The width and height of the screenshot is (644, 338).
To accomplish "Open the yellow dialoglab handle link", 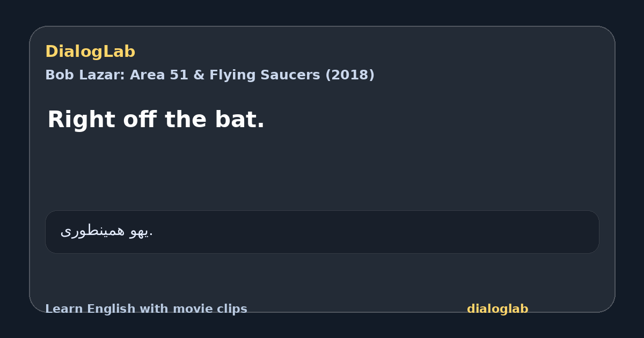I will click(x=497, y=309).
